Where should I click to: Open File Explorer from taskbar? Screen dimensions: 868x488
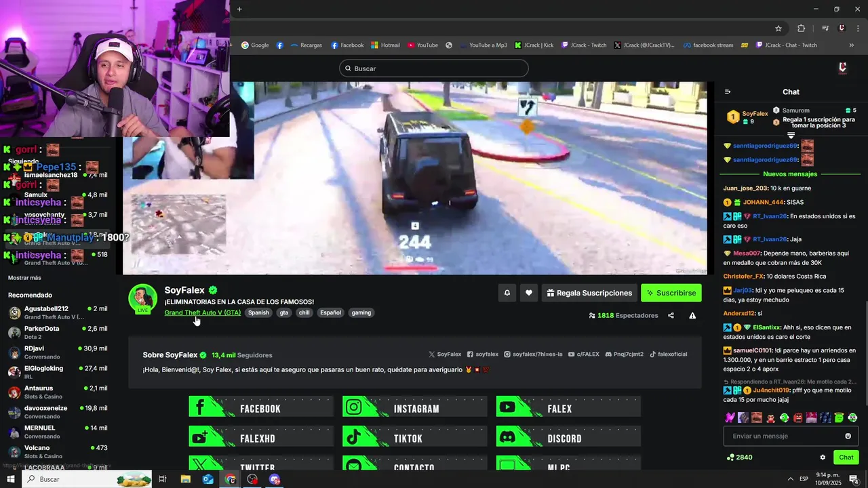point(185,479)
